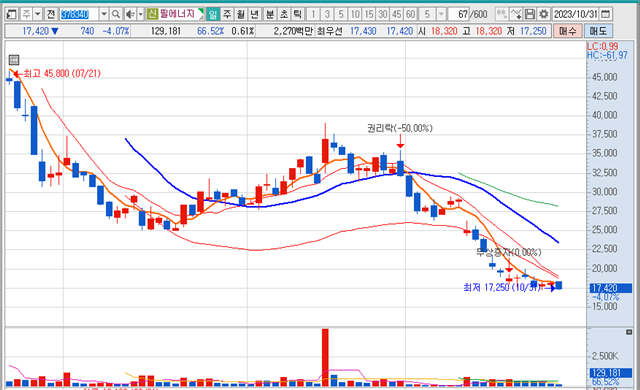Open chart settings gear icon
640x390 pixels.
(544, 15)
